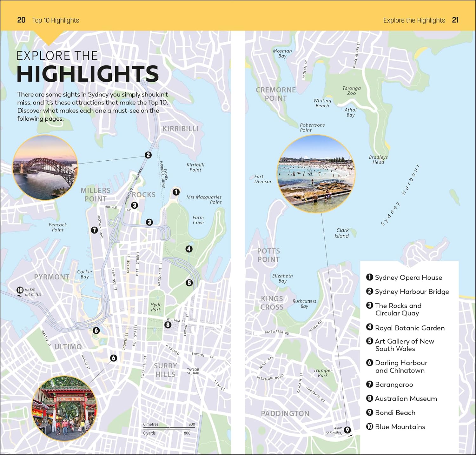The width and height of the screenshot is (476, 455).
Task: Click 'Royal Botanic Garden' in the legend
Action: [x=409, y=328]
